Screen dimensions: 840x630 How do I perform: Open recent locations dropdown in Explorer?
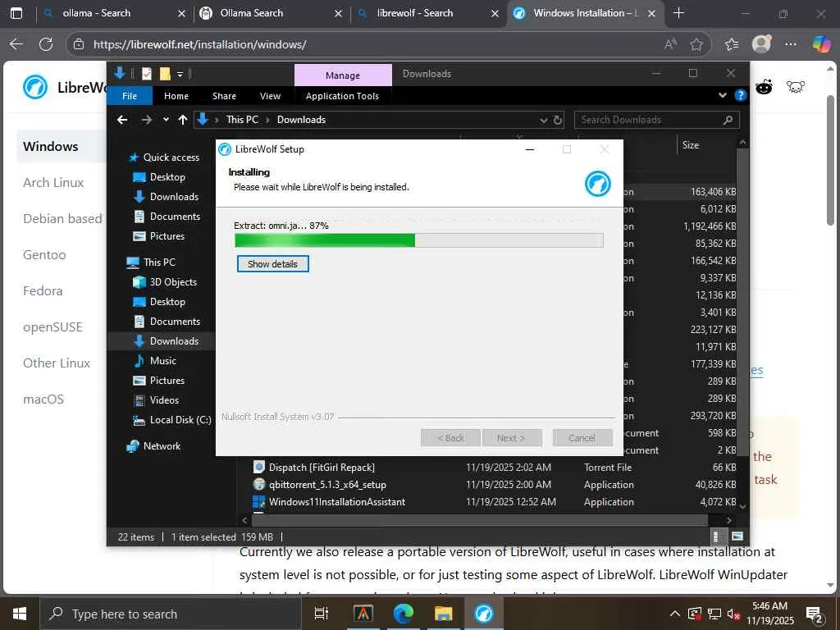pos(166,120)
